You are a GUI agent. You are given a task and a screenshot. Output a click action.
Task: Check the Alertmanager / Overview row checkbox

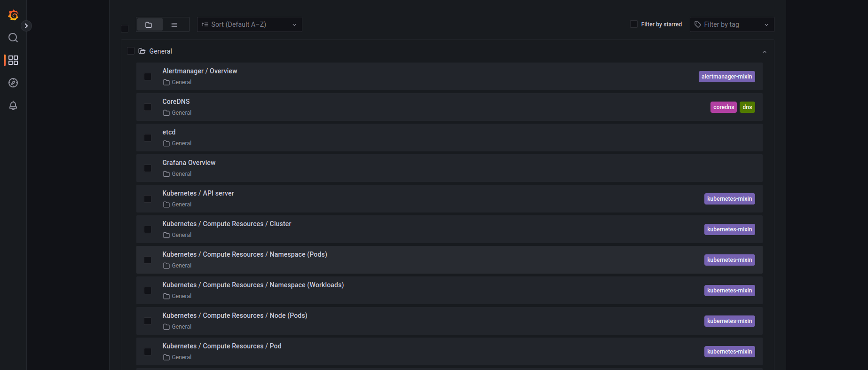point(148,77)
